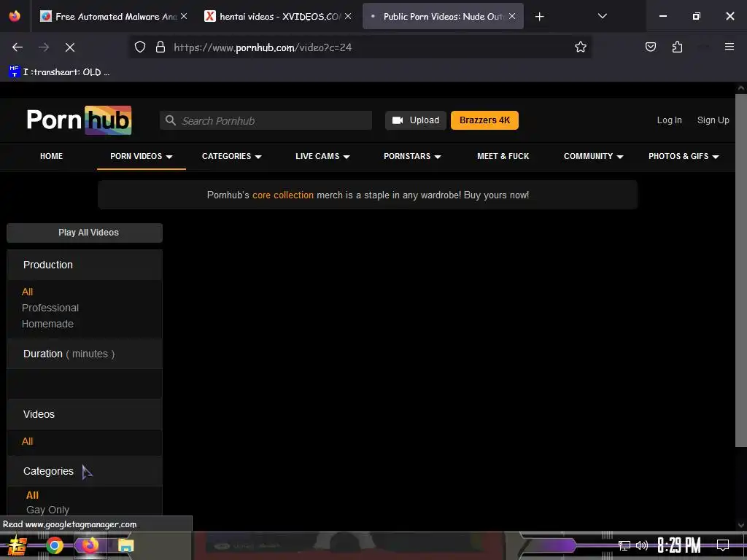Click the Upload camera button
Viewport: 747px width, 560px height.
[x=415, y=120]
